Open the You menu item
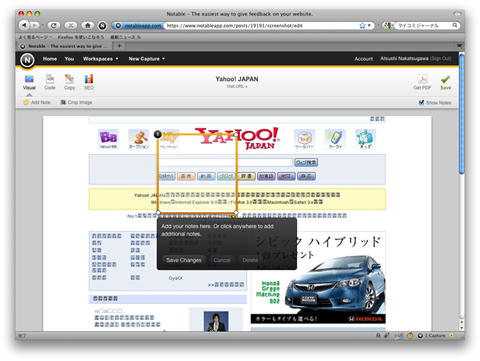 69,59
